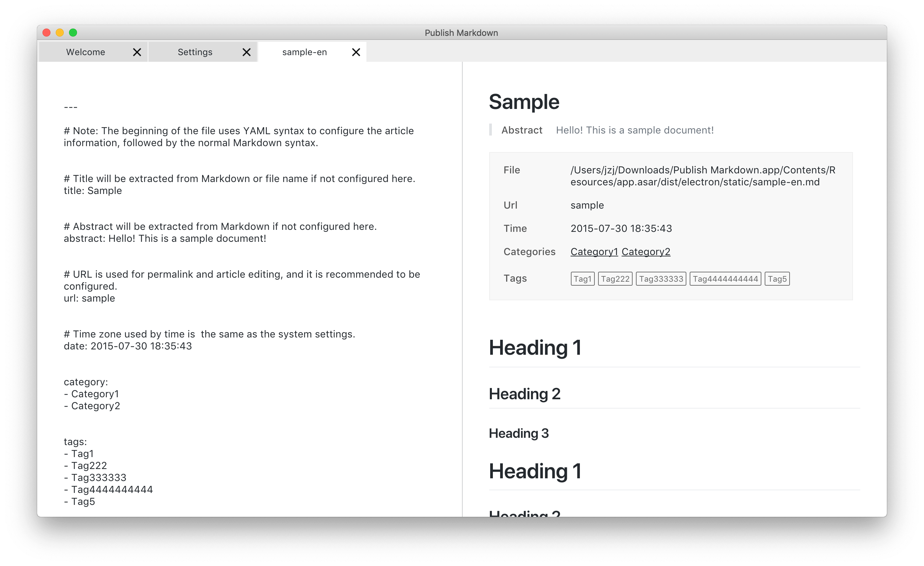Click '- Tag1' in the editor

(x=79, y=454)
